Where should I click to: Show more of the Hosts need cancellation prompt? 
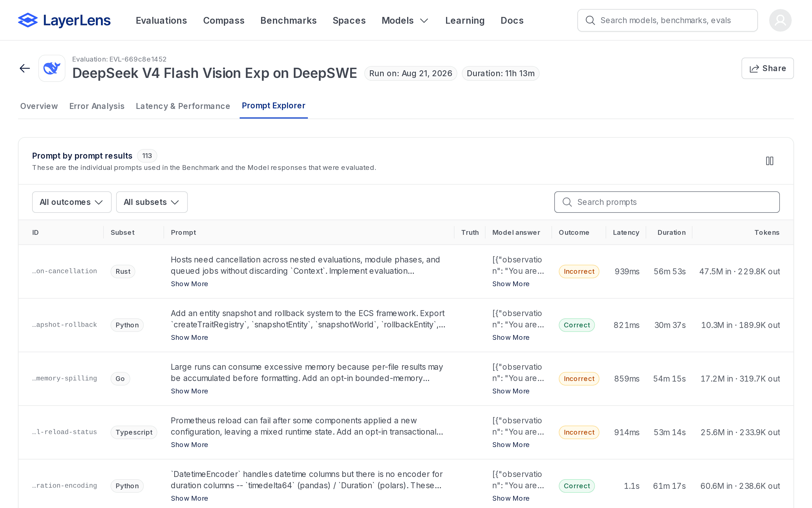click(189, 284)
